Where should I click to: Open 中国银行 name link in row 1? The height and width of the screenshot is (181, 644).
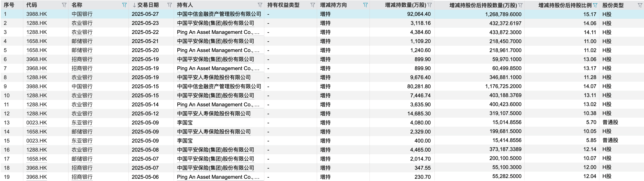82,14
